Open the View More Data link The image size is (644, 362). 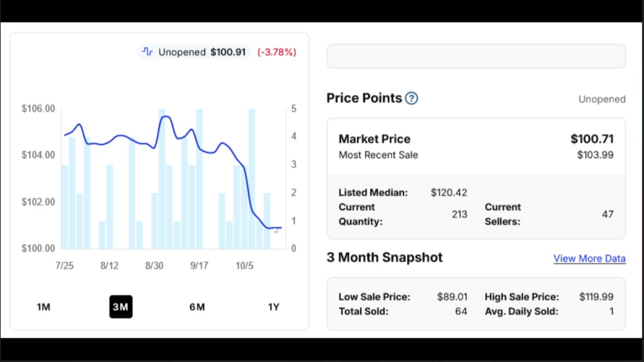pos(589,258)
